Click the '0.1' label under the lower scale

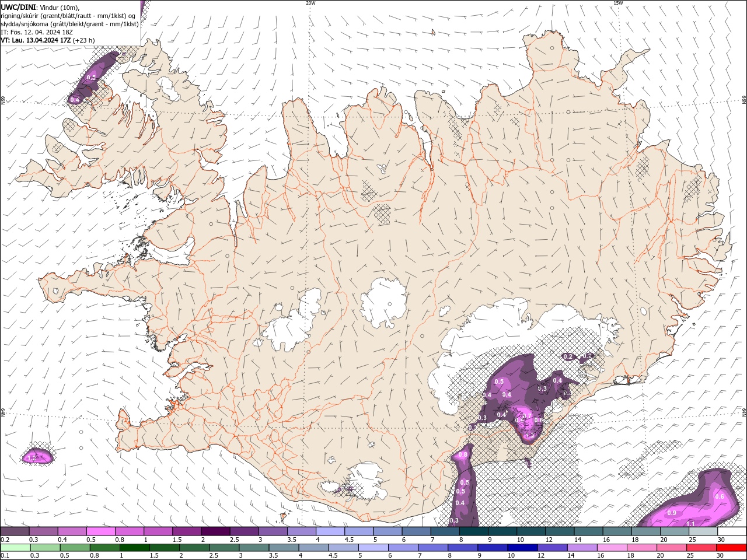coord(5,556)
